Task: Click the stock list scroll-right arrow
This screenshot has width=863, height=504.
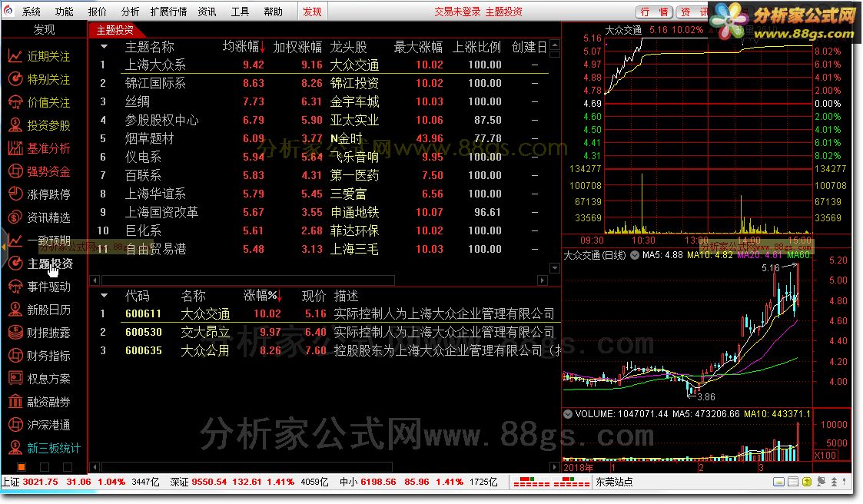Action: 555,467
